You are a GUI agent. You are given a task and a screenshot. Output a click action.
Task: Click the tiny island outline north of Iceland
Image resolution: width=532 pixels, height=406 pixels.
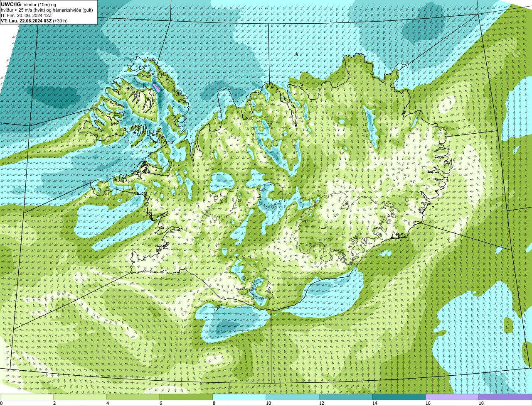[297, 54]
